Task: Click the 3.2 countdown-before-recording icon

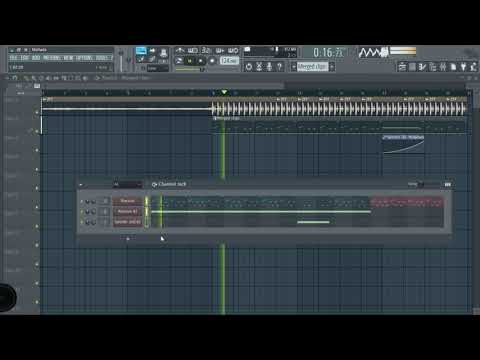Action: (x=206, y=51)
